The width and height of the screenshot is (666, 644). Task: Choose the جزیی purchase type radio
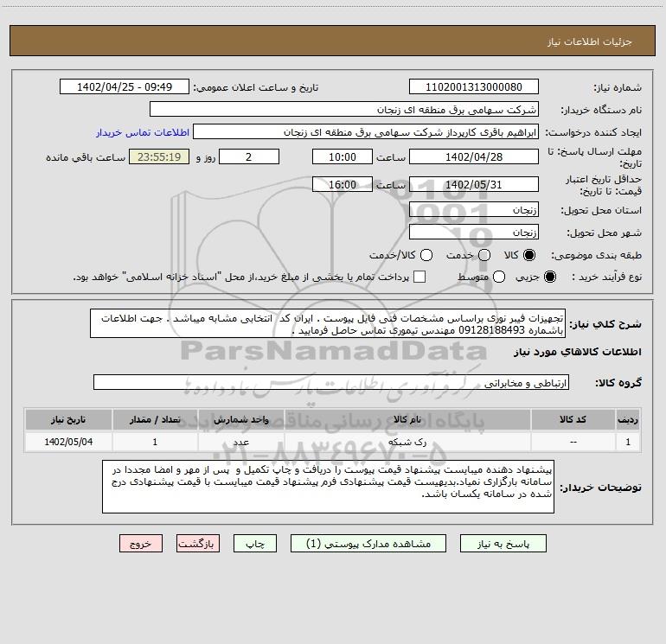[x=549, y=277]
